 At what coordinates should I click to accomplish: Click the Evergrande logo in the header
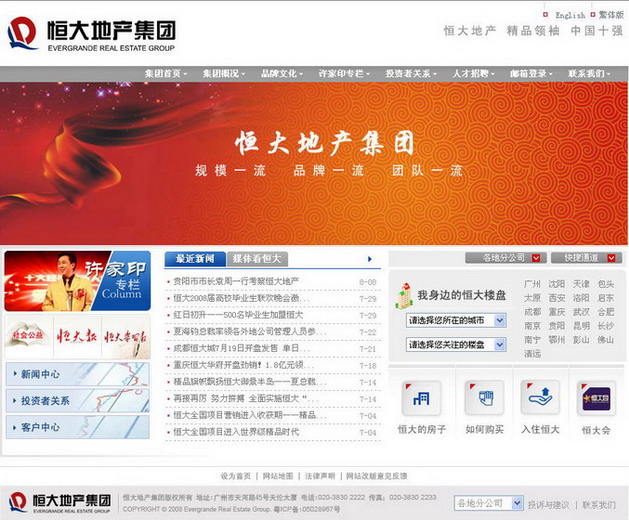pyautogui.click(x=91, y=34)
